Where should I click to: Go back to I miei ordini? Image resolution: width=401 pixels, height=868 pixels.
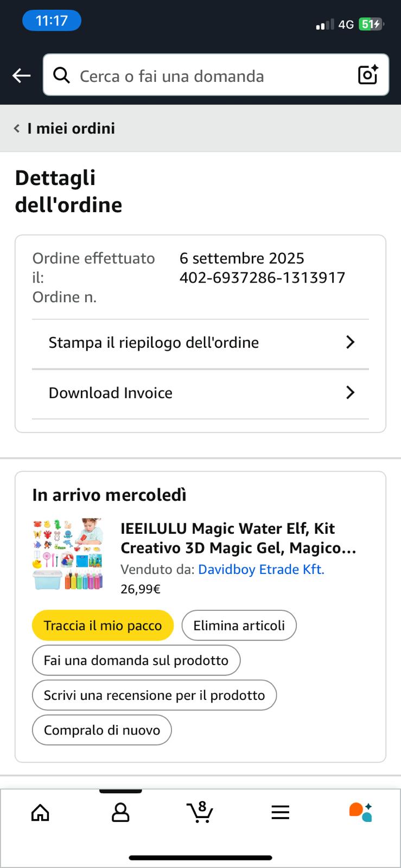(x=65, y=129)
